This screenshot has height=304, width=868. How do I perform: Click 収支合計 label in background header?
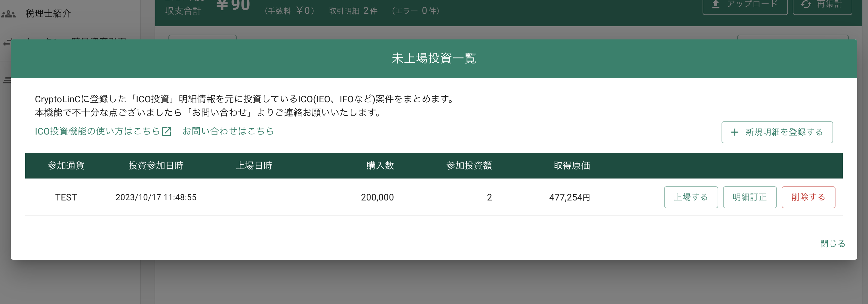(183, 11)
